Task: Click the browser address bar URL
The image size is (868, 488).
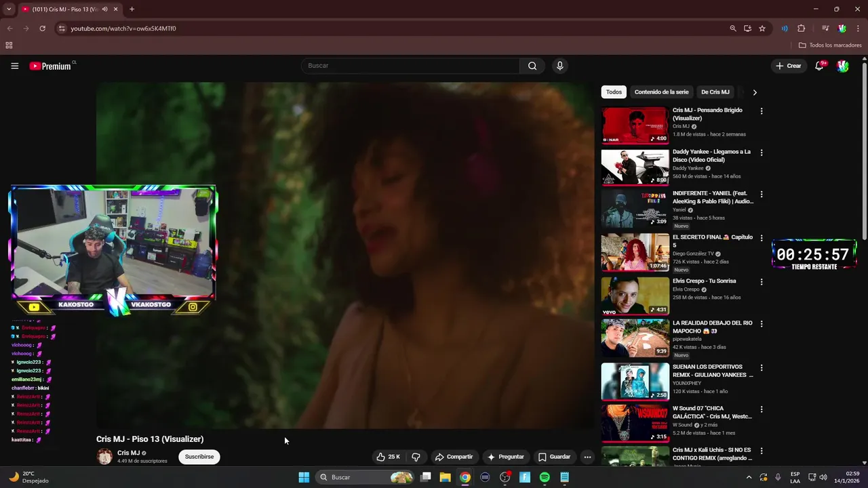Action: (123, 28)
